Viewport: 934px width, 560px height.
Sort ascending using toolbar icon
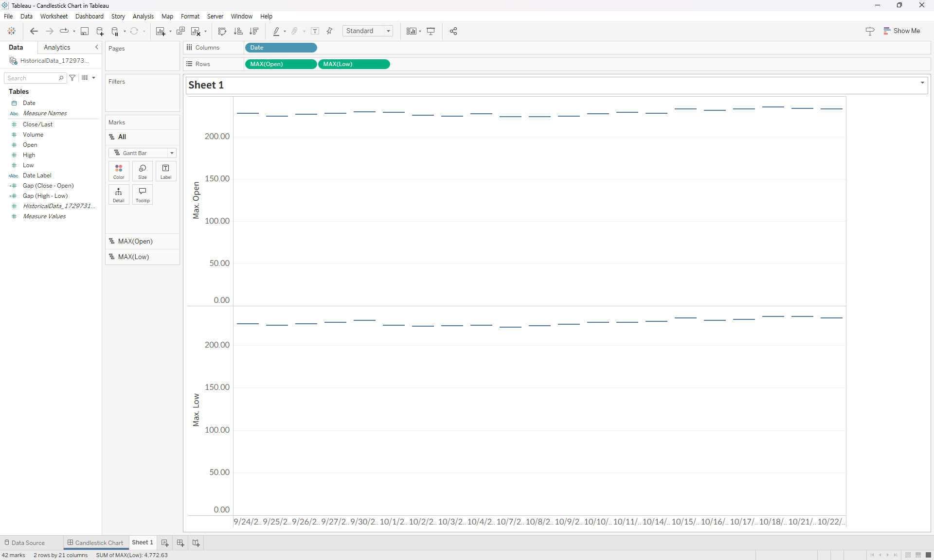238,31
